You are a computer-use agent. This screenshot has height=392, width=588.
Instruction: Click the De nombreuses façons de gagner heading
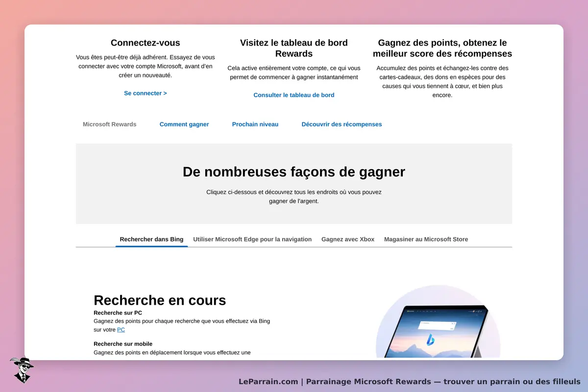(294, 171)
